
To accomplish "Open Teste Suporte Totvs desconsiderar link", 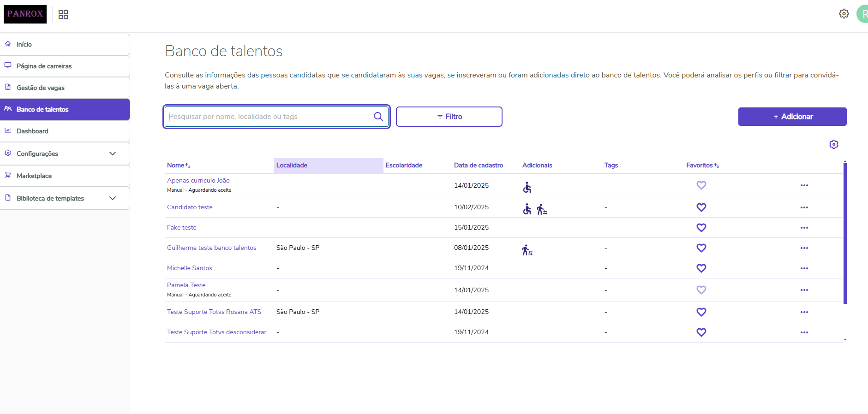I will click(217, 332).
